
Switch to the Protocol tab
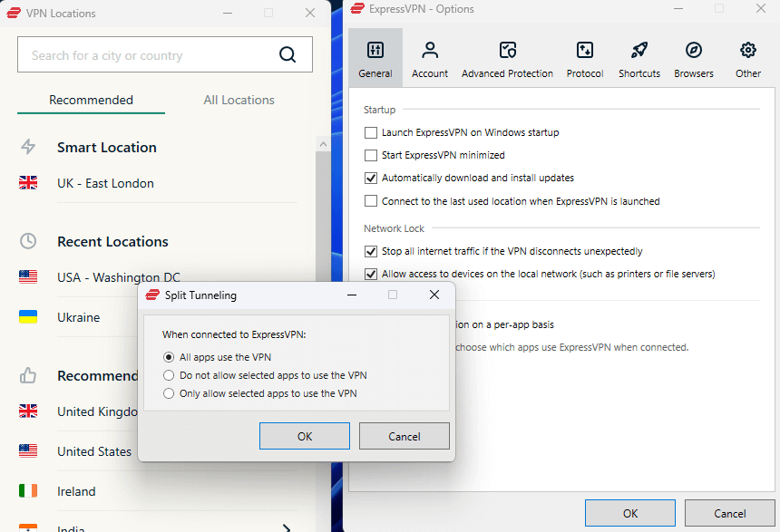click(585, 59)
